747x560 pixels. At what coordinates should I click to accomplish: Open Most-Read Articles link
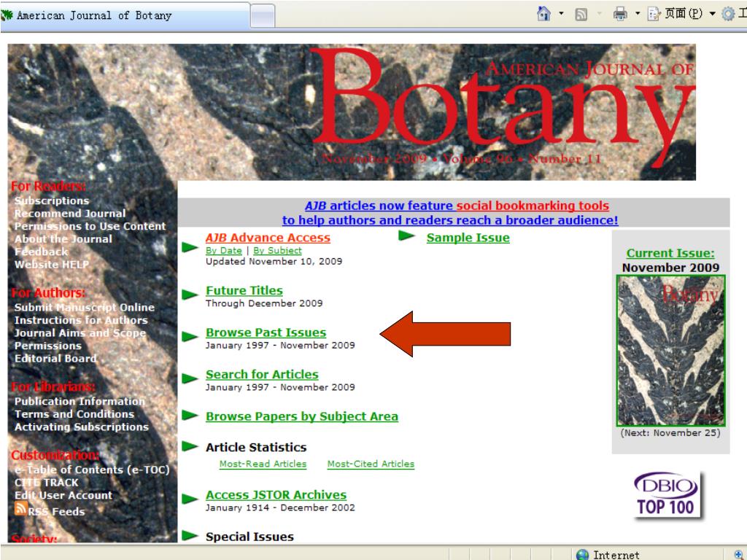point(263,464)
